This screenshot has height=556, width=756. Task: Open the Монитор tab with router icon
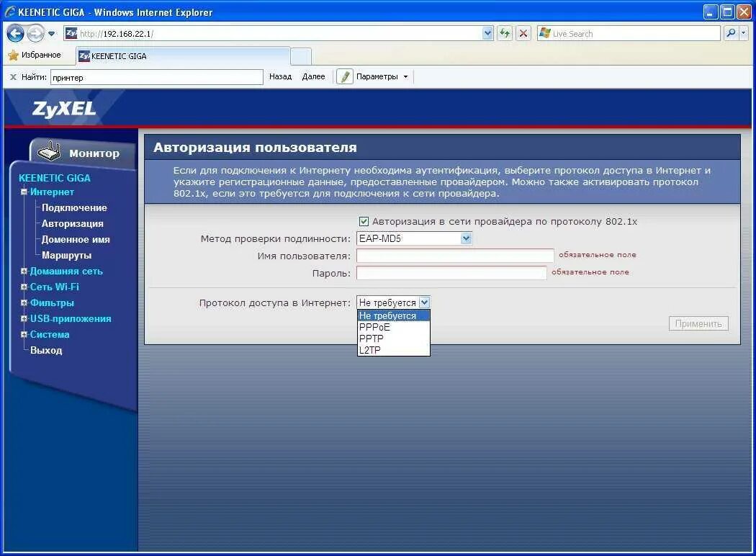pyautogui.click(x=82, y=153)
